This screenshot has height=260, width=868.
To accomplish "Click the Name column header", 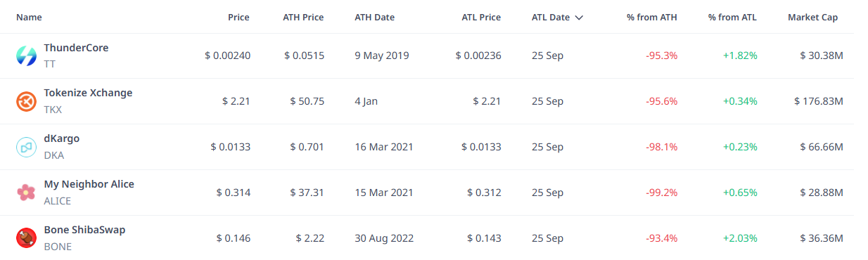I will click(29, 18).
